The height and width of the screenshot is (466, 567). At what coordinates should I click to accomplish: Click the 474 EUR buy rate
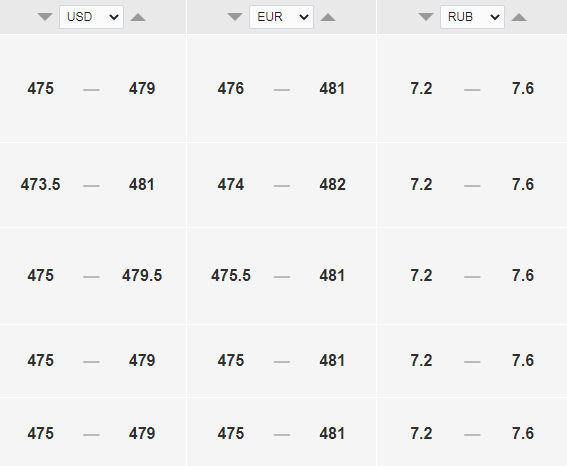coord(231,185)
